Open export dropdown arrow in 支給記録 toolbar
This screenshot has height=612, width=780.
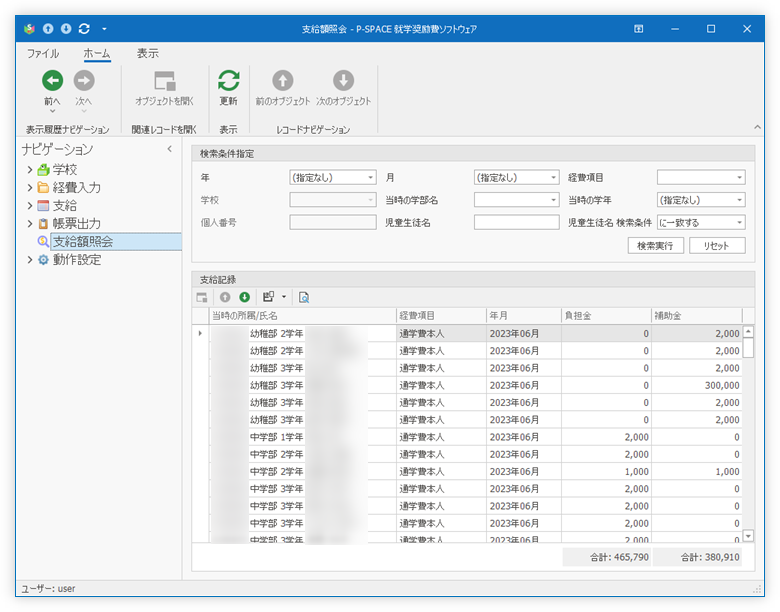[284, 297]
